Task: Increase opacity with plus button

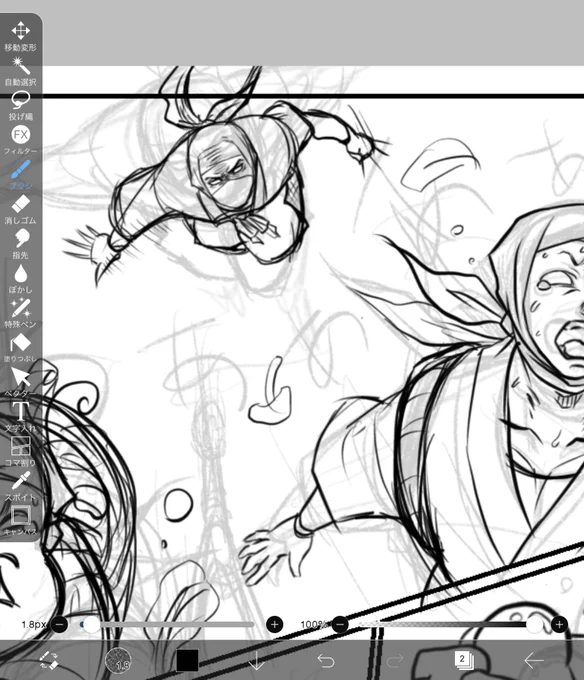Action: pos(559,624)
